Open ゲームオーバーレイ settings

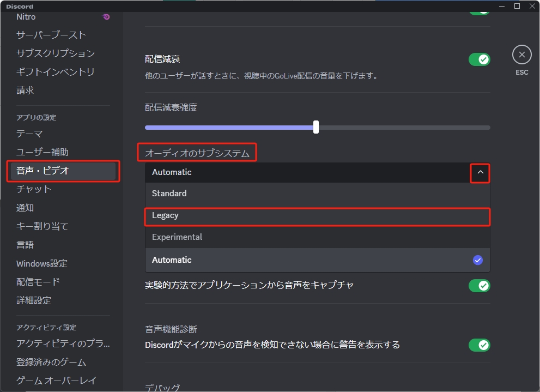click(x=50, y=380)
